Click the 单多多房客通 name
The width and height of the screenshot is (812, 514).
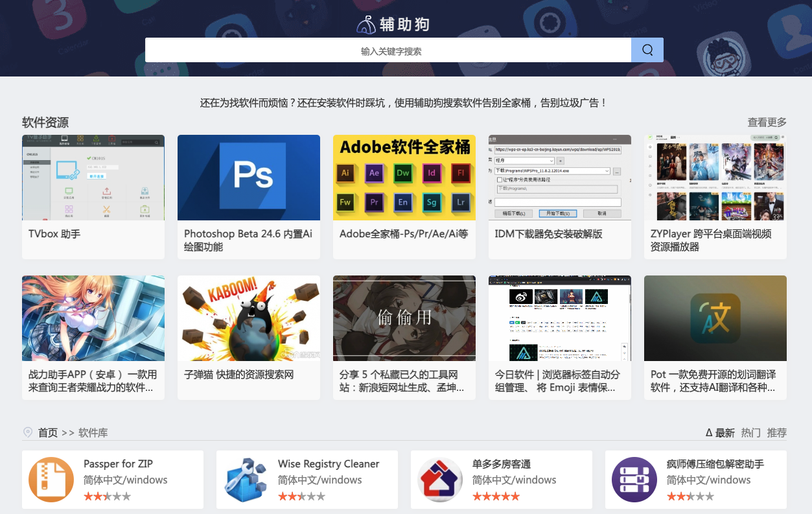point(502,463)
